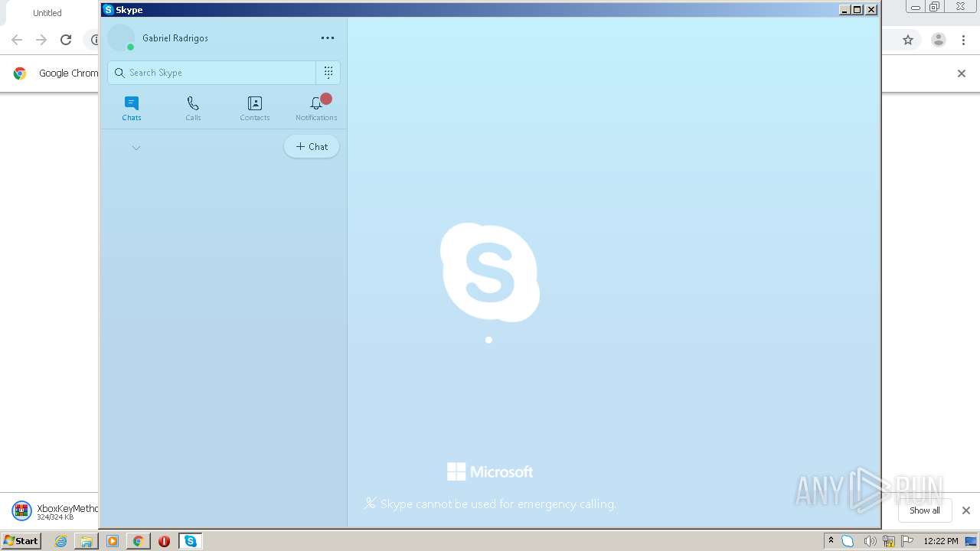The height and width of the screenshot is (551, 980).
Task: Click Chrome's back arrow
Action: (x=17, y=40)
